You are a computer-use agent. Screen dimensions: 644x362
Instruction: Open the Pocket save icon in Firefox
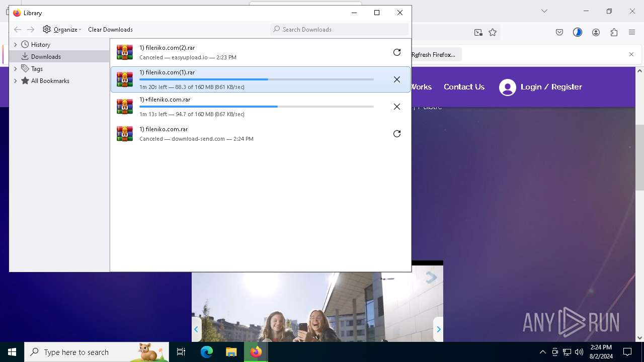coord(559,33)
